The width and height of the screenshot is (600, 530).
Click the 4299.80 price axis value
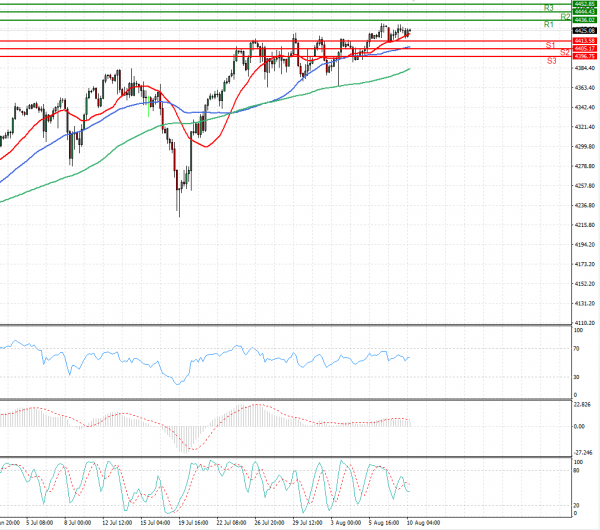click(585, 147)
